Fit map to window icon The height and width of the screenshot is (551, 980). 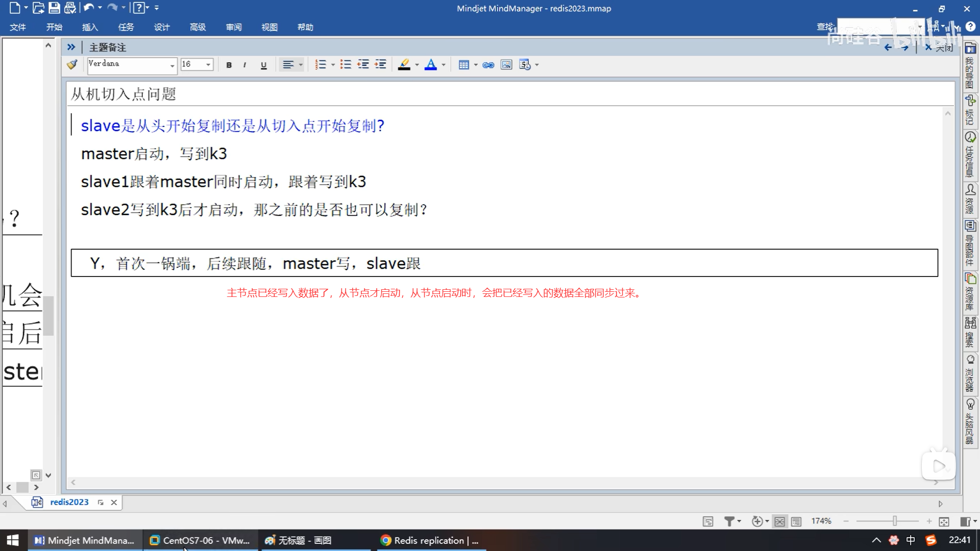pos(944,521)
